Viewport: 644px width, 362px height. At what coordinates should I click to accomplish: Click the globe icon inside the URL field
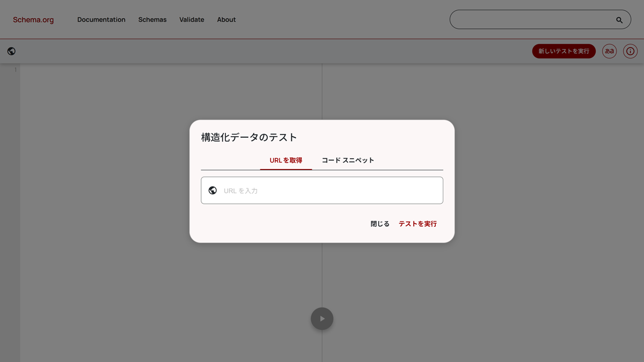click(213, 190)
